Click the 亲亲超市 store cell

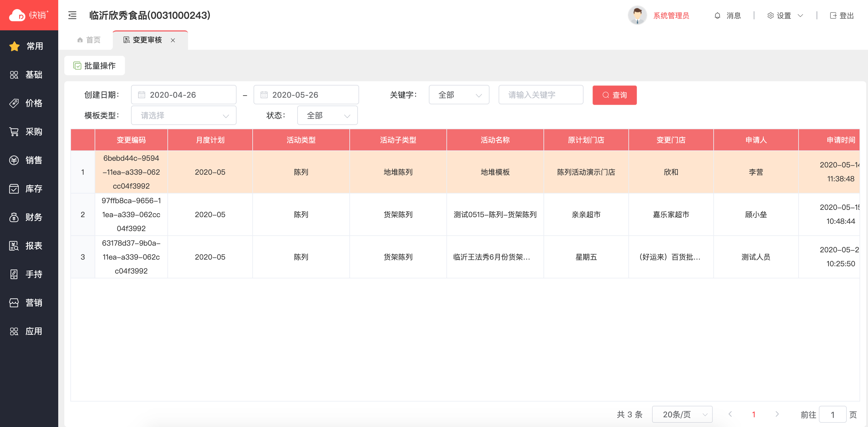coord(586,214)
